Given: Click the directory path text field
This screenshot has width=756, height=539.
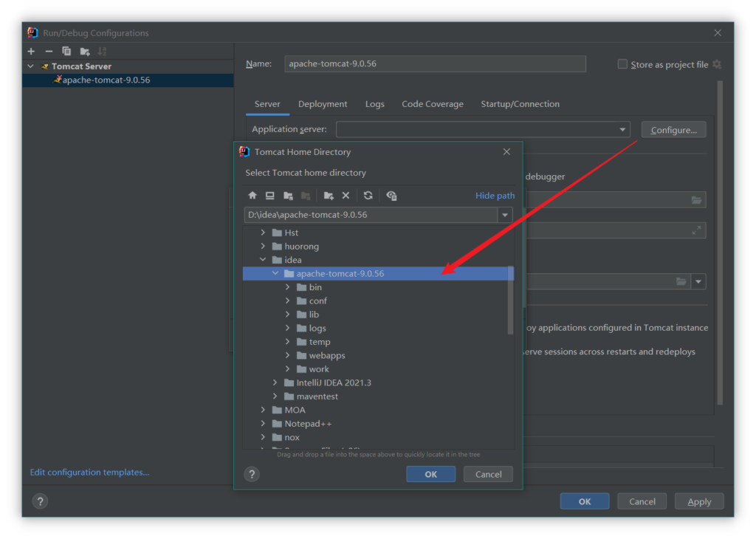Looking at the screenshot, I should coord(371,215).
